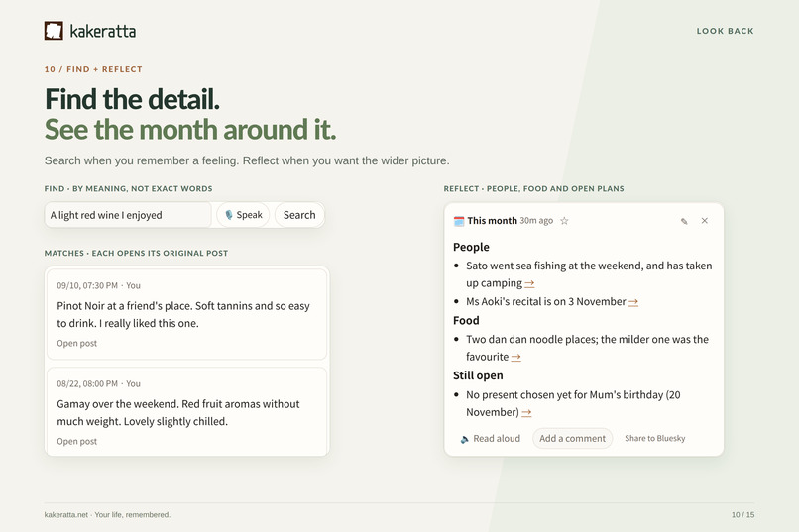Screen dimensions: 799x532
Task: Click the calendar icon beside This month
Action: (x=459, y=221)
